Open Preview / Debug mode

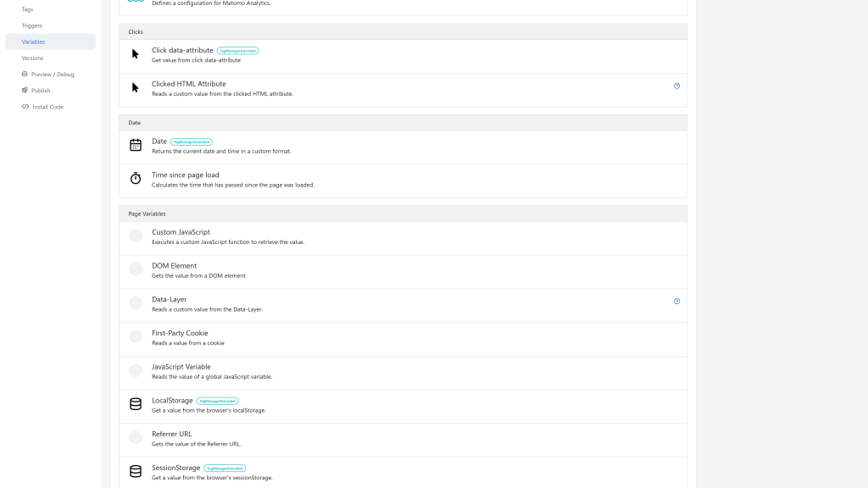tap(50, 75)
